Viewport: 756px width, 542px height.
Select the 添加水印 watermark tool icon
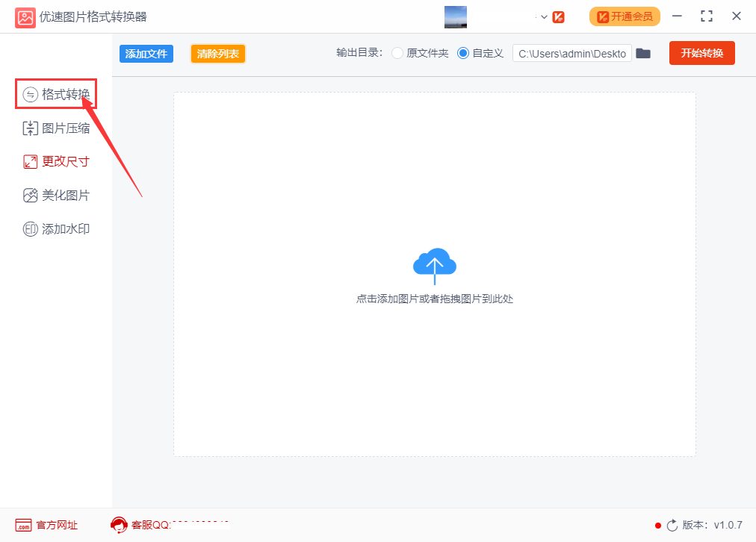point(30,228)
